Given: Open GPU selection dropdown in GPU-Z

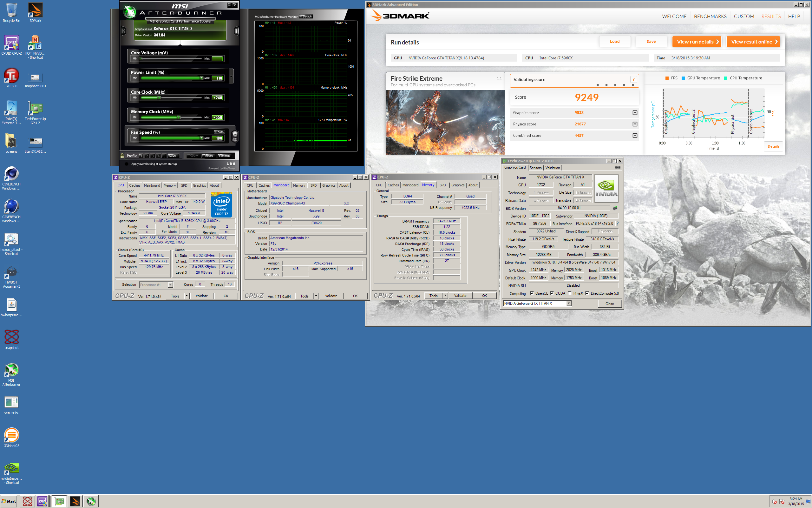Looking at the screenshot, I should [x=569, y=304].
